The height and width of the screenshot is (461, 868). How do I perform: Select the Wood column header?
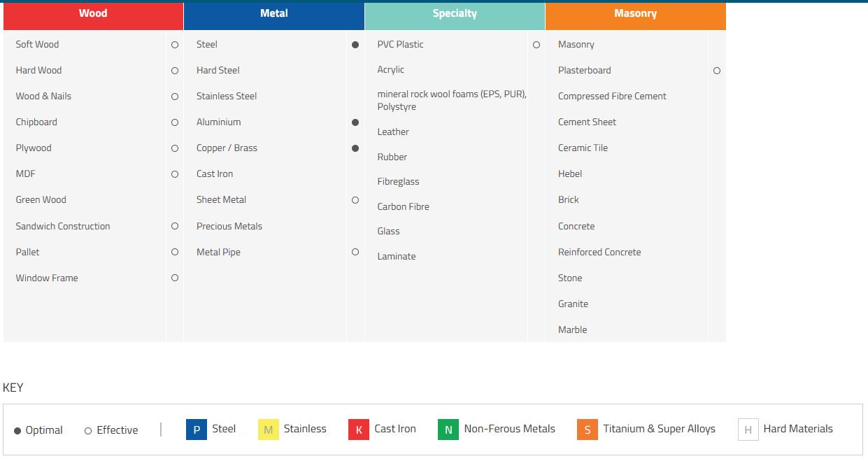(x=93, y=14)
